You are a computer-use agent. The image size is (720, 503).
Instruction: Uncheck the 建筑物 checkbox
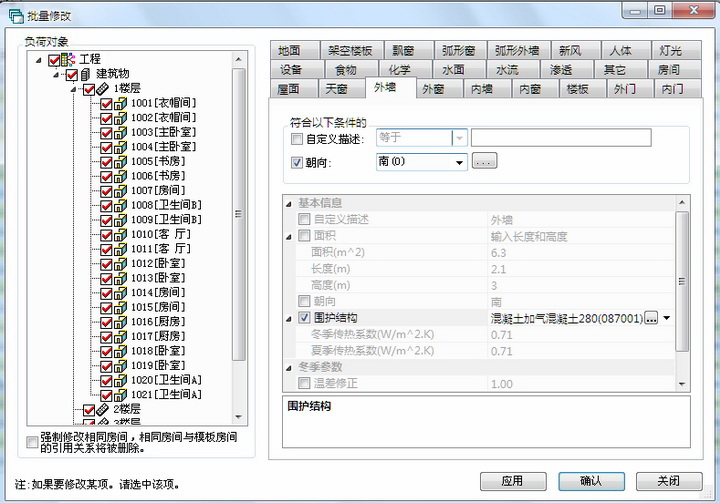pyautogui.click(x=72, y=74)
